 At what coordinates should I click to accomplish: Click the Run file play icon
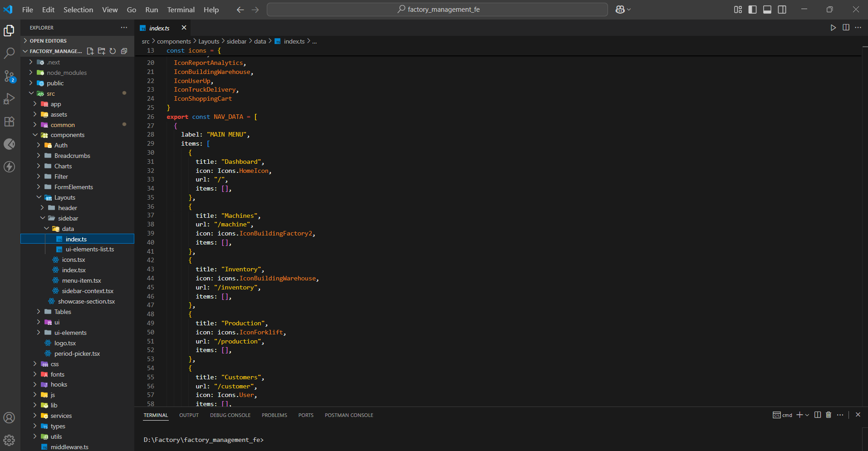[x=833, y=28]
